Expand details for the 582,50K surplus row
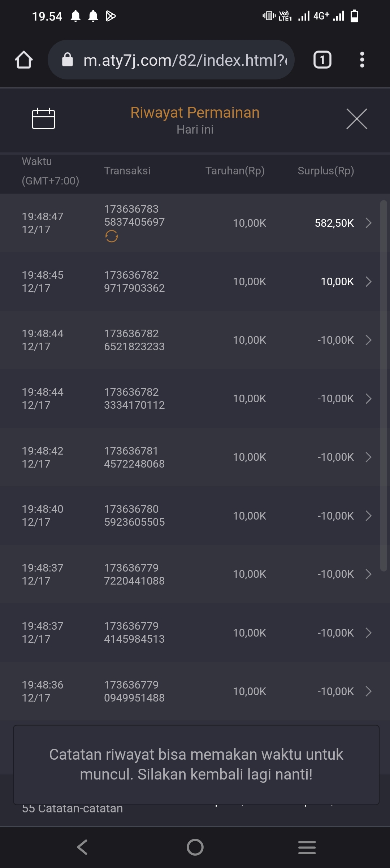The height and width of the screenshot is (868, 390). coord(368,223)
